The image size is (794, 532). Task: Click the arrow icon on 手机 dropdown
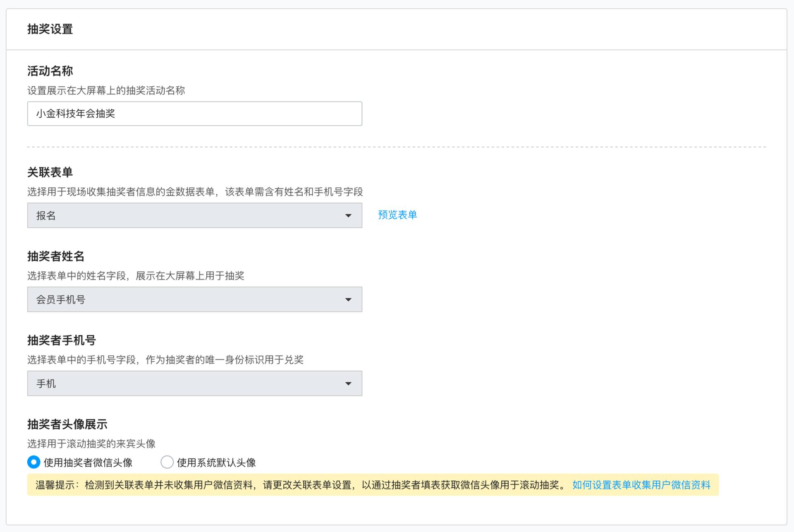(x=348, y=384)
